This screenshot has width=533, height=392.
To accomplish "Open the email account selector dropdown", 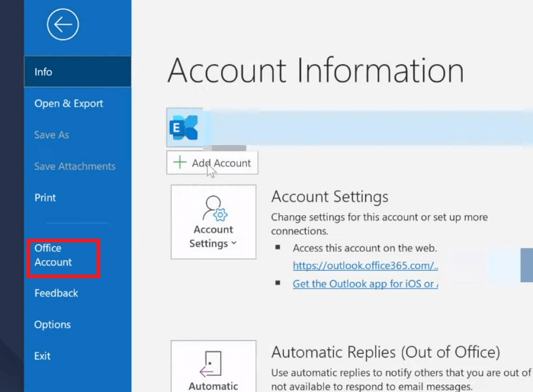I will click(x=366, y=127).
